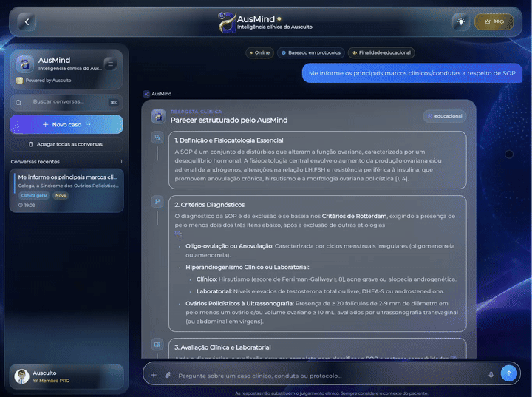Screen dimensions: 532x397
Task: Open the PRO crown badge
Action: pyautogui.click(x=494, y=22)
